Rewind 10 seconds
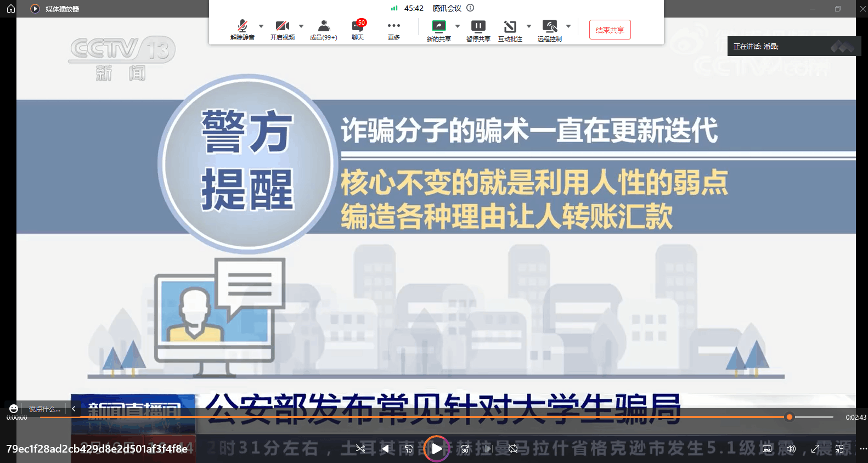 click(409, 449)
